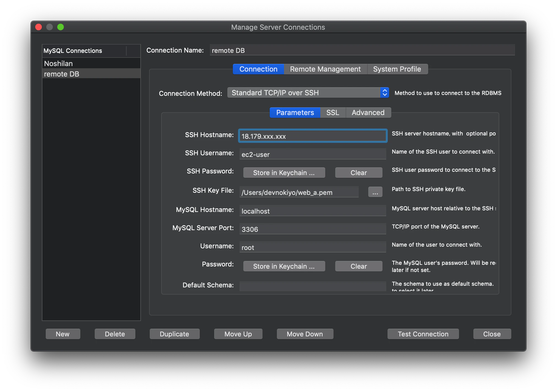This screenshot has width=557, height=392.
Task: Test the connection
Action: [423, 334]
